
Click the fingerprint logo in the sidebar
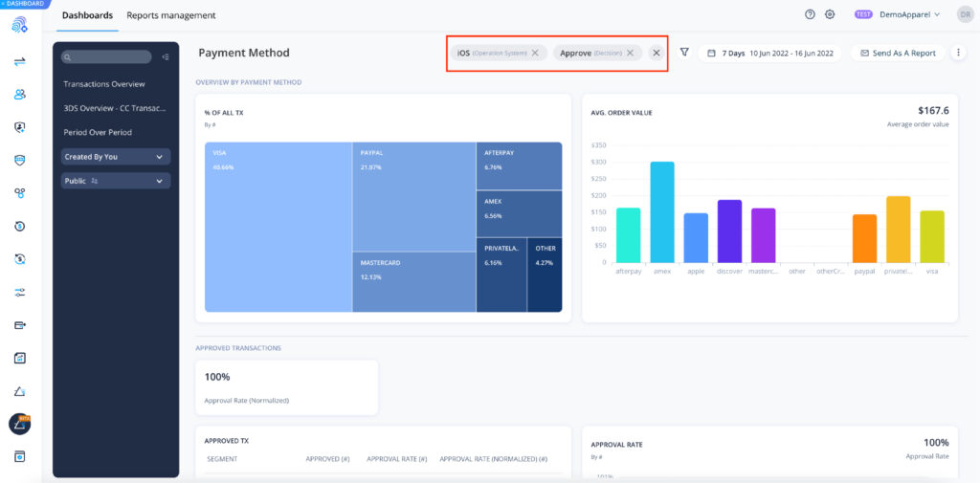(x=19, y=25)
